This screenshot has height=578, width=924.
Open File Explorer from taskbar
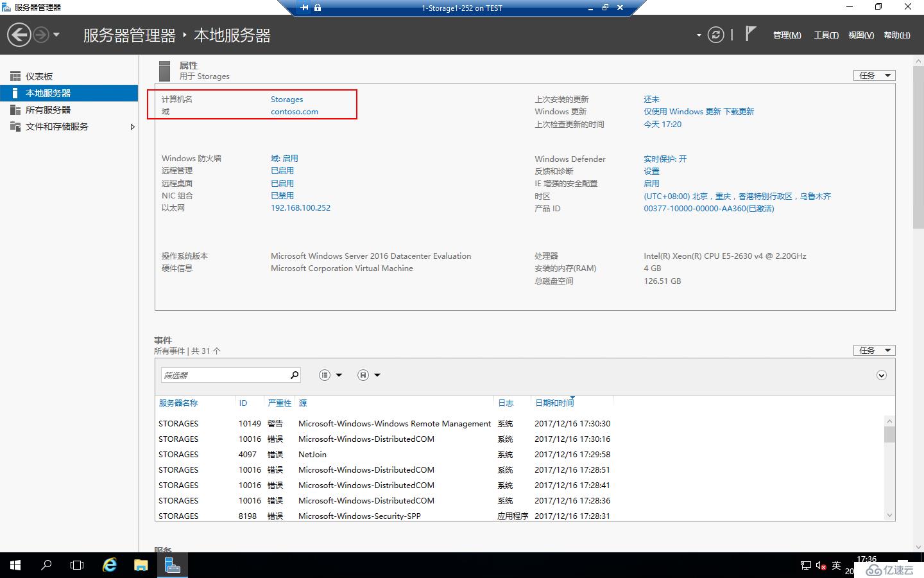pyautogui.click(x=141, y=565)
